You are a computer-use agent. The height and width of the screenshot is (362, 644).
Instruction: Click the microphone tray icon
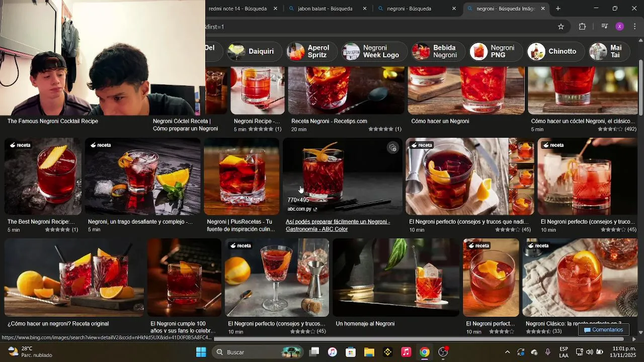coord(548,352)
